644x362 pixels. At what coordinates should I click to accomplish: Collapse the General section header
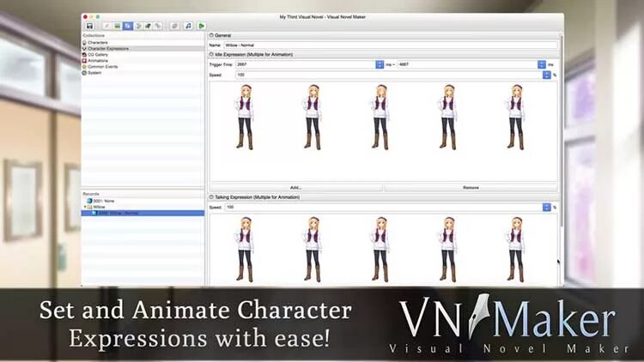coord(211,35)
